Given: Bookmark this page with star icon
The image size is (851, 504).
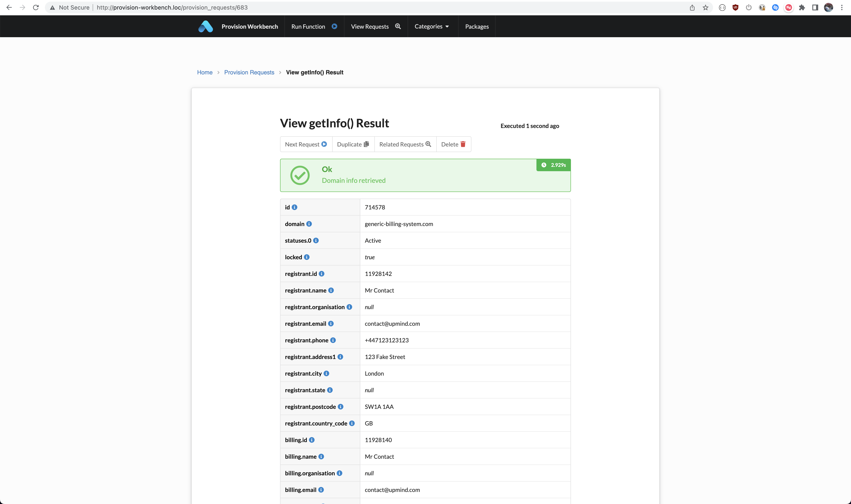Looking at the screenshot, I should click(706, 7).
